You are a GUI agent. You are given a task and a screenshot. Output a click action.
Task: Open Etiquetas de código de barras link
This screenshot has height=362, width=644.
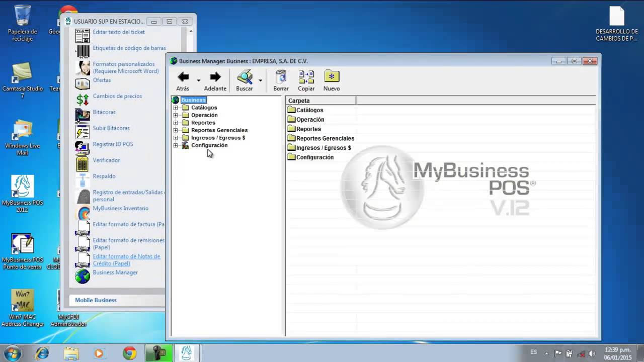point(129,48)
